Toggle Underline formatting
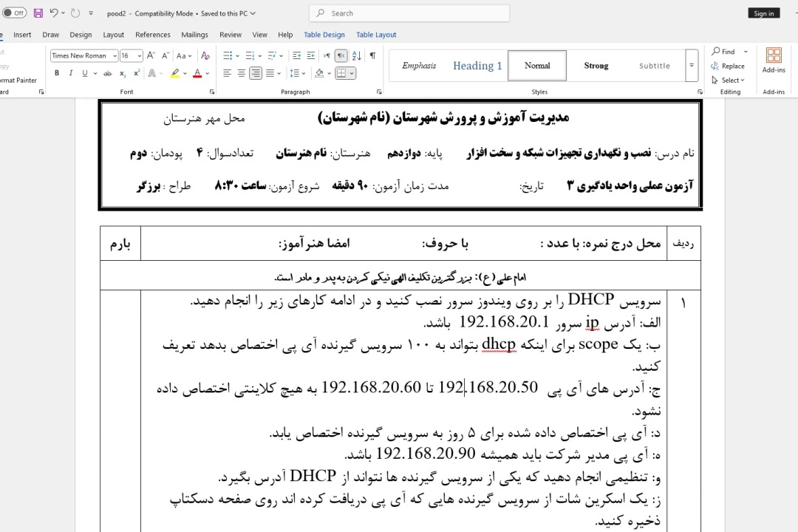 point(85,73)
